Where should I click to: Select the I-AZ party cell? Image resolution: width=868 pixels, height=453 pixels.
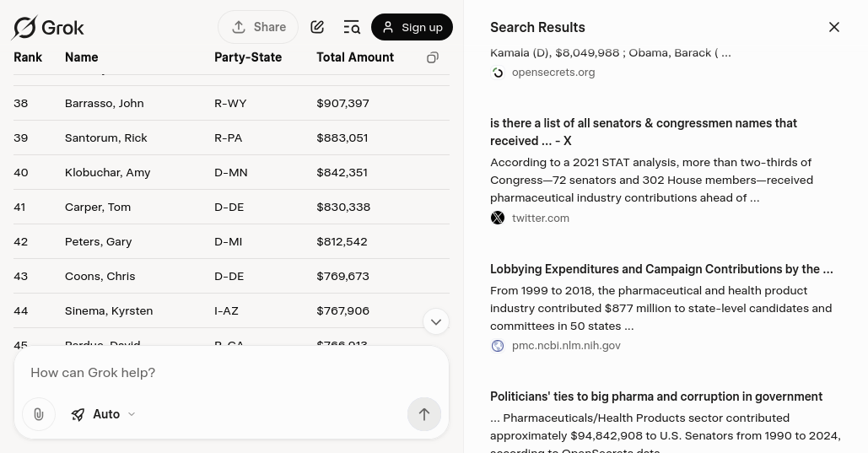[x=226, y=311]
